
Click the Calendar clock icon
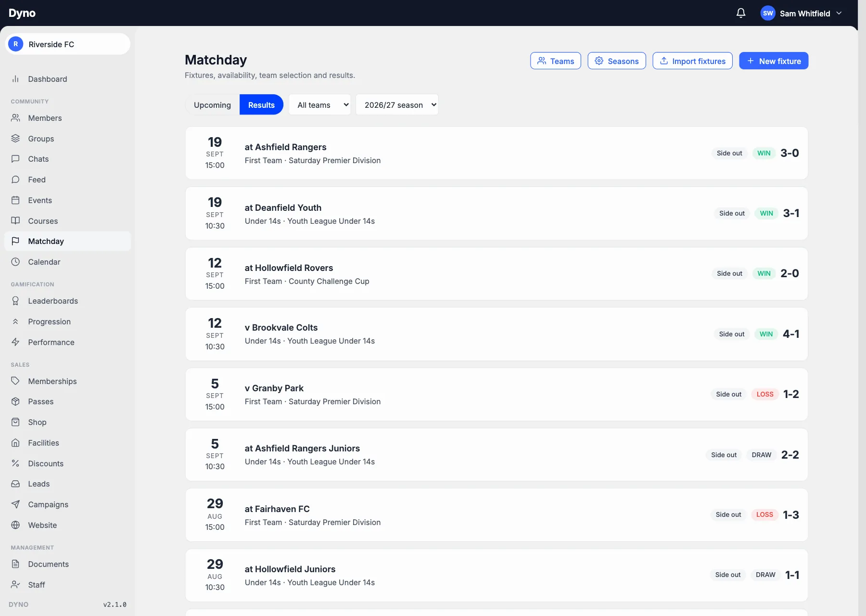tap(15, 262)
